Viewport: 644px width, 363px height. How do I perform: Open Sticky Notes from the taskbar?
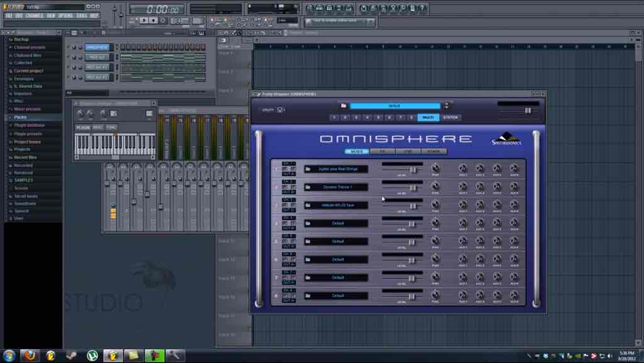tap(133, 355)
